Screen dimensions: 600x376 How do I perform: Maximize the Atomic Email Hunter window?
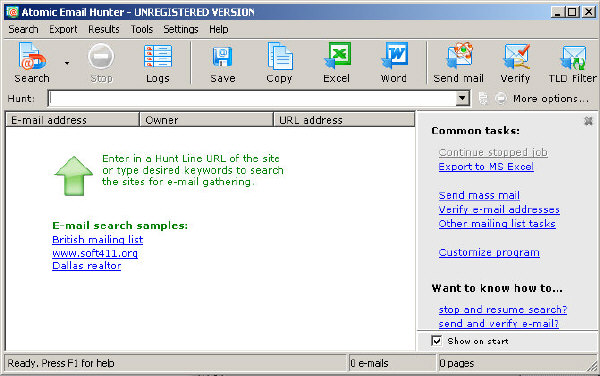pyautogui.click(x=572, y=12)
